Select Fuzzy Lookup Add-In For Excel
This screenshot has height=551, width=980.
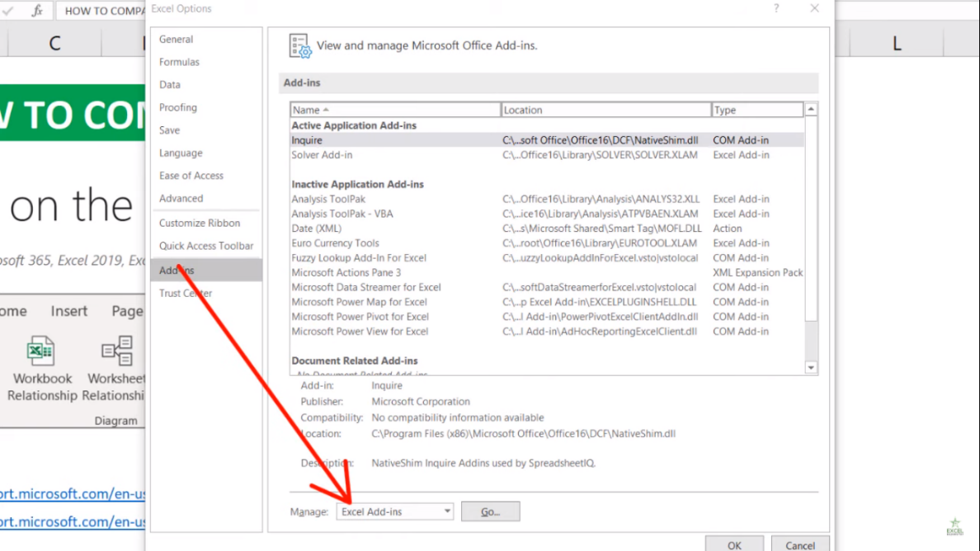click(x=547, y=258)
